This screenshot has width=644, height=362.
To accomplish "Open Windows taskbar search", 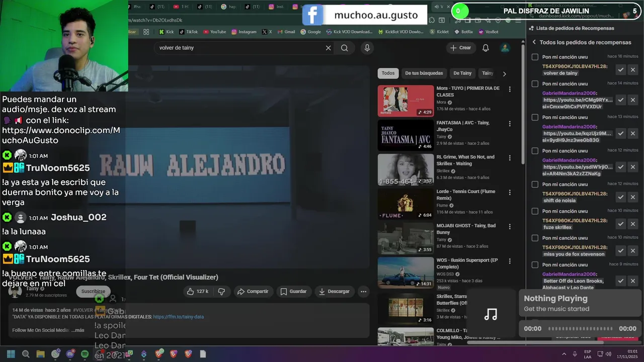I will pos(26,354).
